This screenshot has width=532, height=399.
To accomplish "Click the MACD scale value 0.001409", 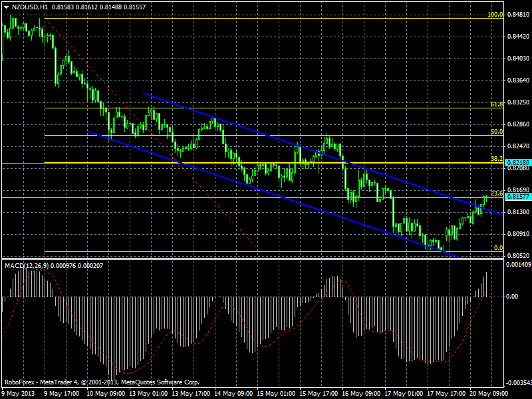I will [x=519, y=265].
